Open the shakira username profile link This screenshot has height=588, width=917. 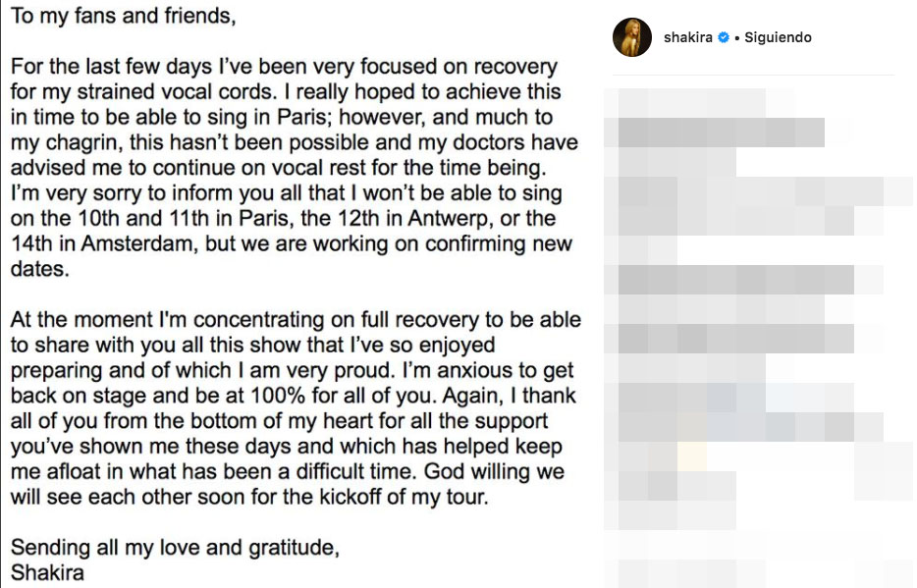tap(686, 37)
